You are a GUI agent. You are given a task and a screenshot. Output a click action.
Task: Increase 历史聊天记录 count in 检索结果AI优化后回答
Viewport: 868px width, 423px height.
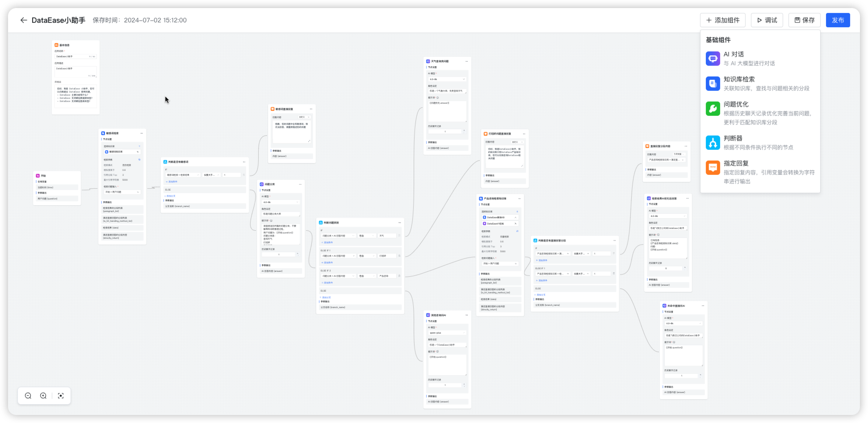pyautogui.click(x=685, y=267)
